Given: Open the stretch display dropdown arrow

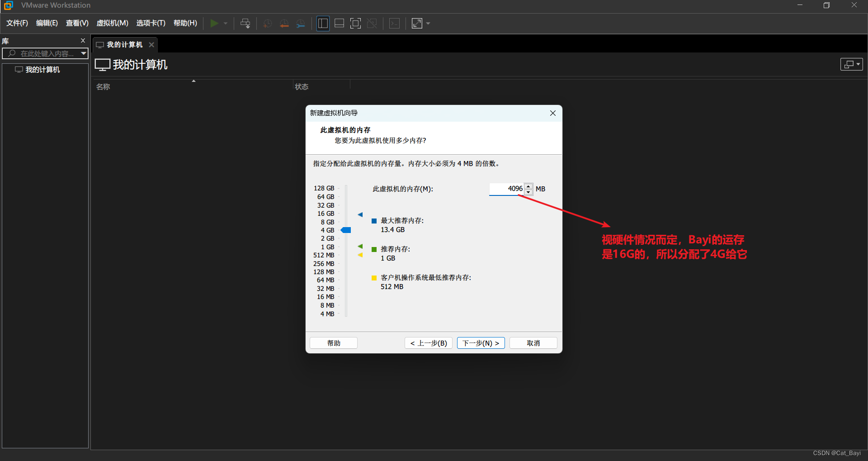Looking at the screenshot, I should (428, 23).
